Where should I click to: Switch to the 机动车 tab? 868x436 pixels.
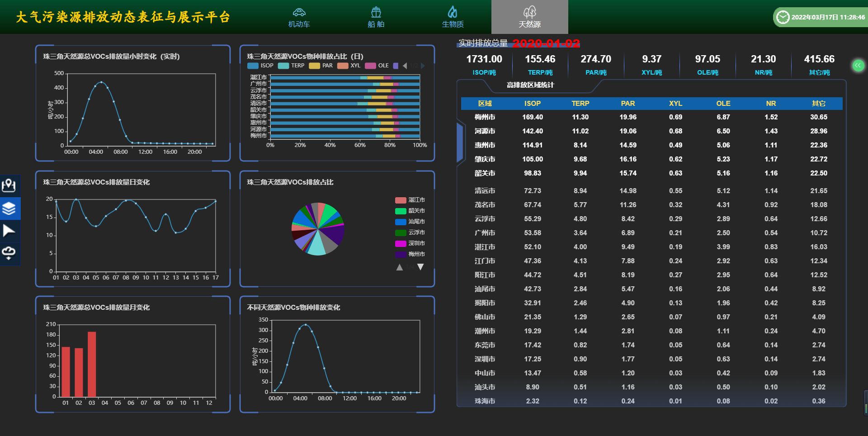(x=299, y=17)
